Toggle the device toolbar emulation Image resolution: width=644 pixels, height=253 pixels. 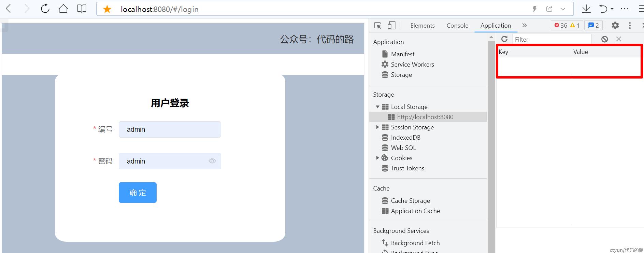pos(391,26)
